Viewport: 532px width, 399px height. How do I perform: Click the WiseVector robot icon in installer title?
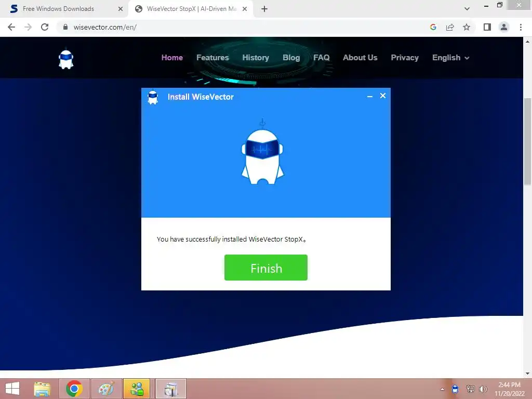point(153,97)
